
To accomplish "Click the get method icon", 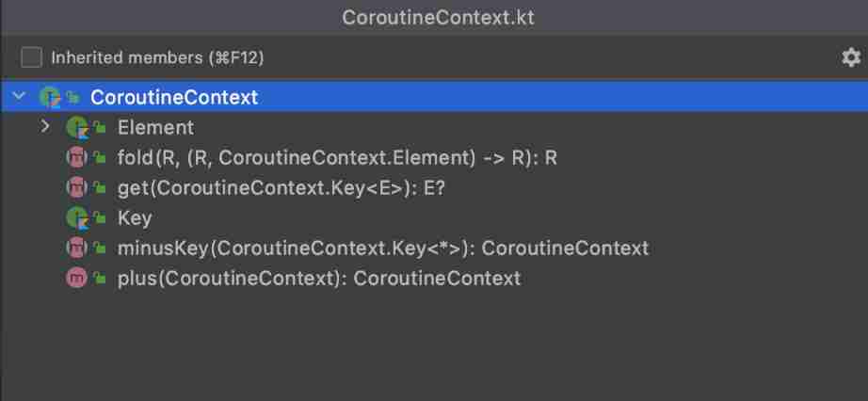I will pos(76,187).
